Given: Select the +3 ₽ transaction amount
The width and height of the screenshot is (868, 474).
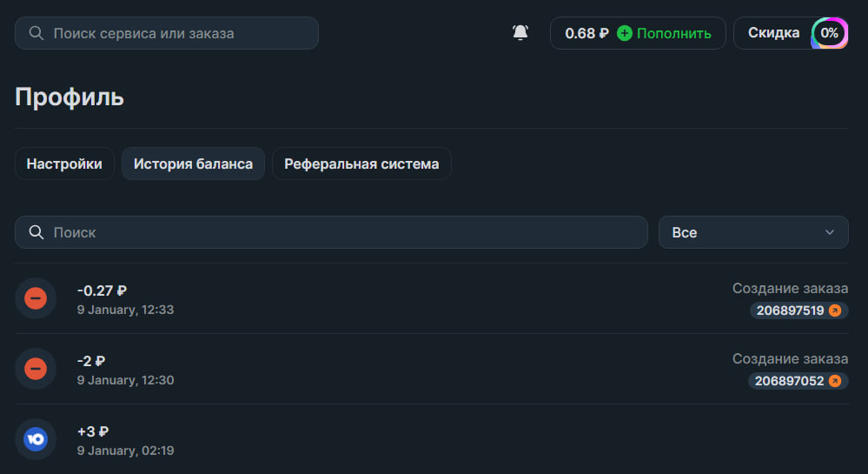Looking at the screenshot, I should (x=93, y=431).
